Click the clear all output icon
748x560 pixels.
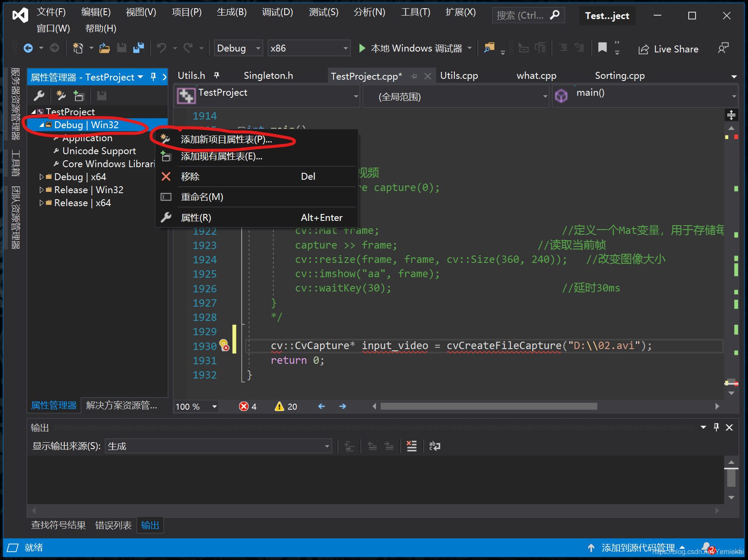pyautogui.click(x=411, y=446)
